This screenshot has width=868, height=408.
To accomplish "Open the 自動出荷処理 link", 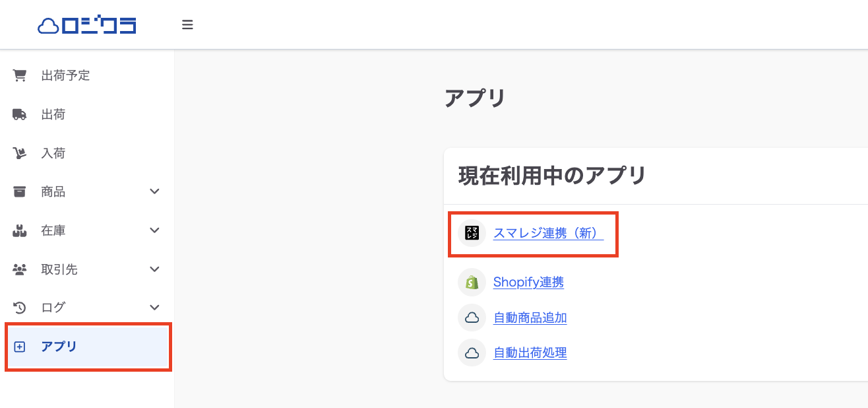I will point(530,353).
